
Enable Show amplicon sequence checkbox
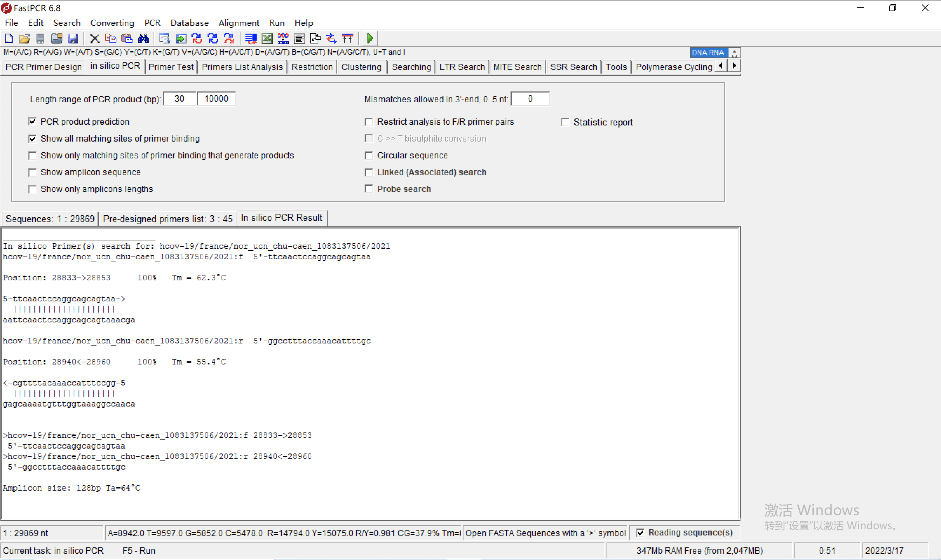pyautogui.click(x=33, y=172)
